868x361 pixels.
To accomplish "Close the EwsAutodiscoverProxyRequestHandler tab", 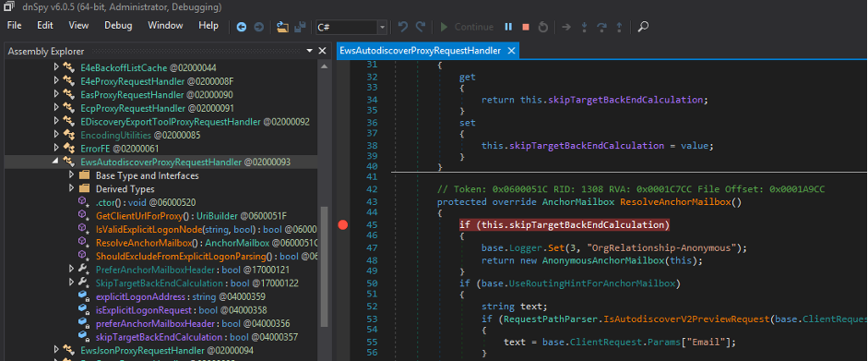I will click(511, 51).
